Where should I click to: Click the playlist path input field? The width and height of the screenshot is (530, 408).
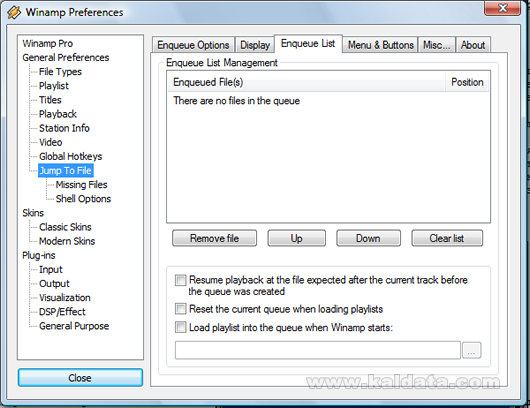coord(318,350)
